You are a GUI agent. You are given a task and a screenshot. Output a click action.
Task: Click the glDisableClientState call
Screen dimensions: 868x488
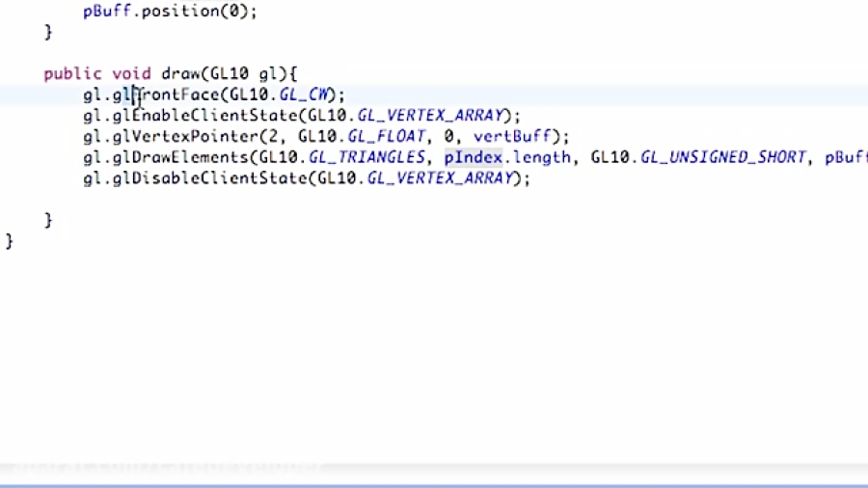210,178
